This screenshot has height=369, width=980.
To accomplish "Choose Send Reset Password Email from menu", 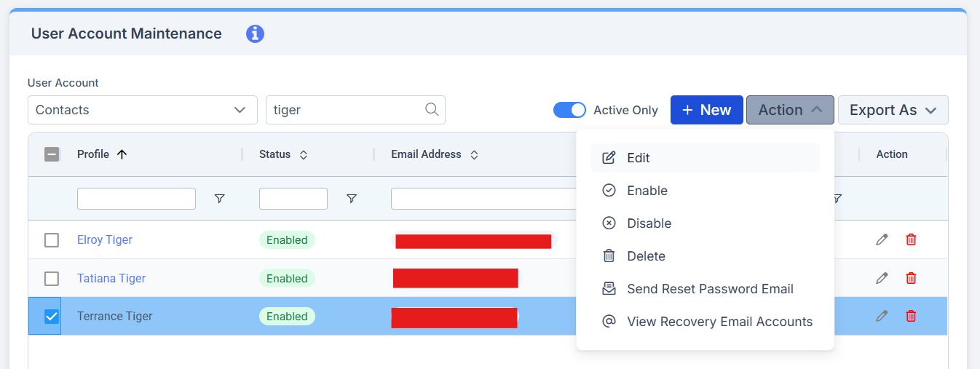I will 709,289.
